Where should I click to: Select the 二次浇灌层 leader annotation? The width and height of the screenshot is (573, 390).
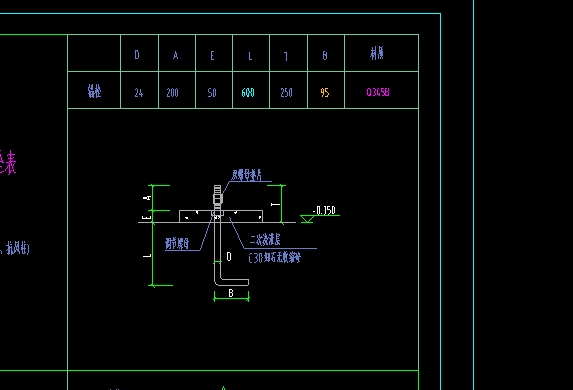[x=265, y=240]
